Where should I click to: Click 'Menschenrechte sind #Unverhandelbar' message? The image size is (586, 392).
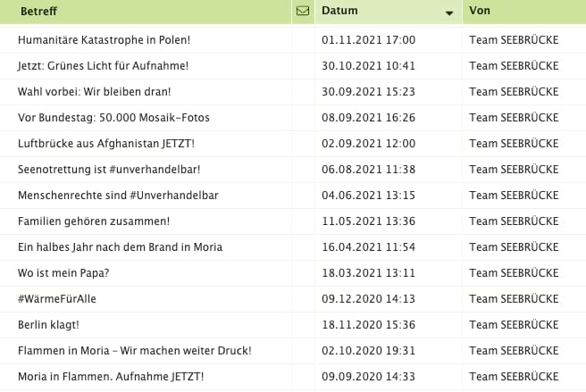point(118,196)
